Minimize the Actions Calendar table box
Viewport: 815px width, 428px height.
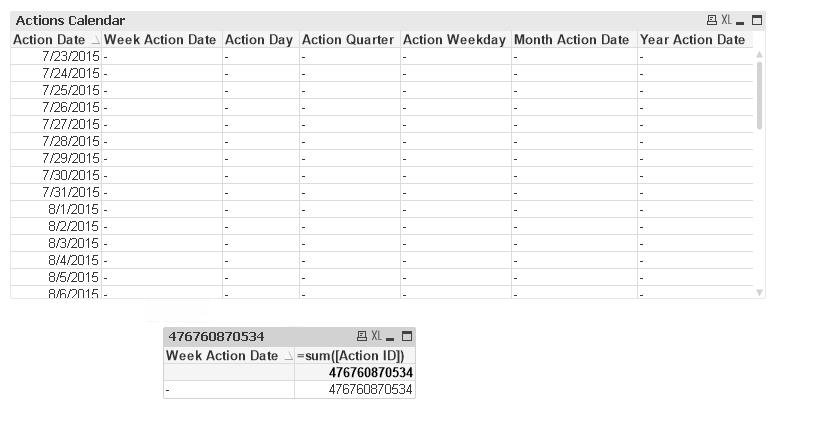(741, 20)
